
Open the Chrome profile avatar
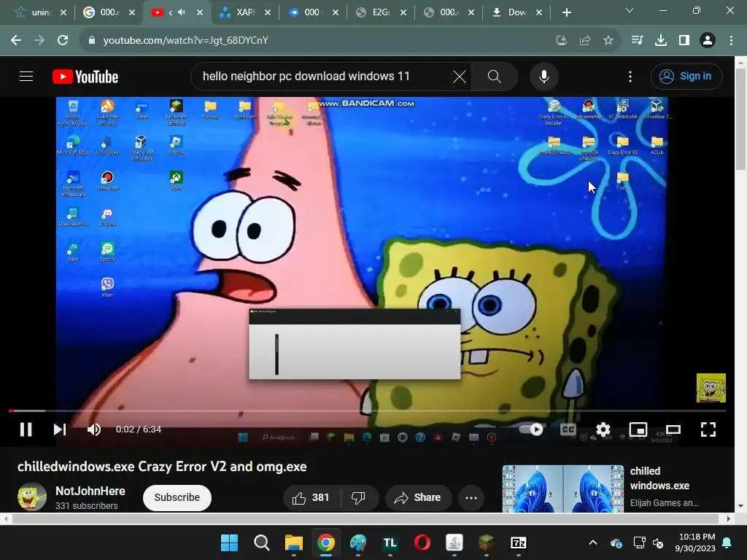tap(708, 41)
